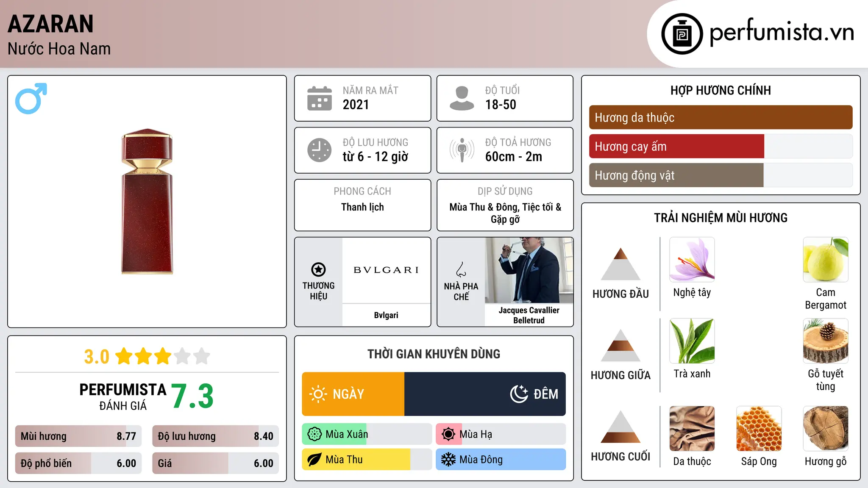
Task: Click the 3.0 star rating number
Action: (x=97, y=357)
